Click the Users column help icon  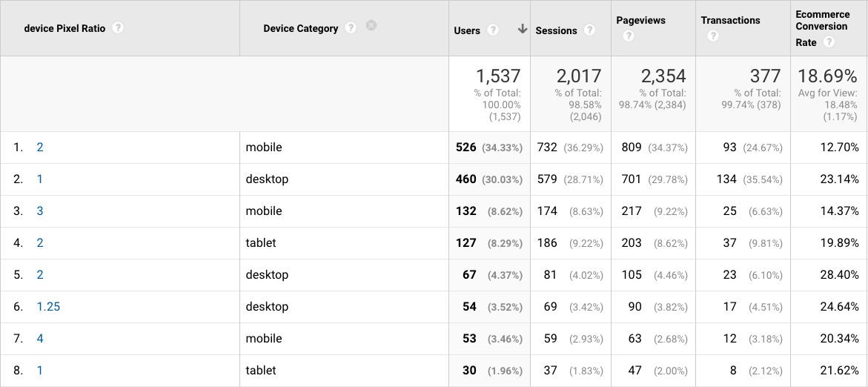pos(494,30)
